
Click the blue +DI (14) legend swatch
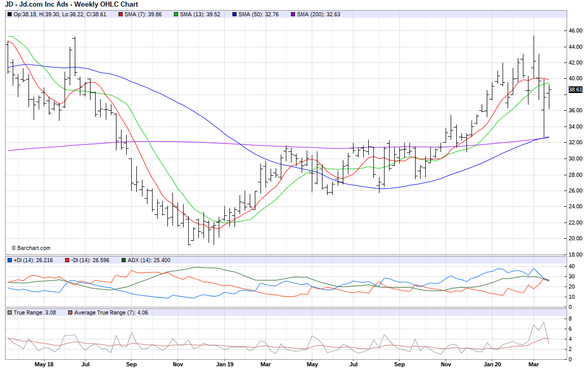[x=9, y=260]
